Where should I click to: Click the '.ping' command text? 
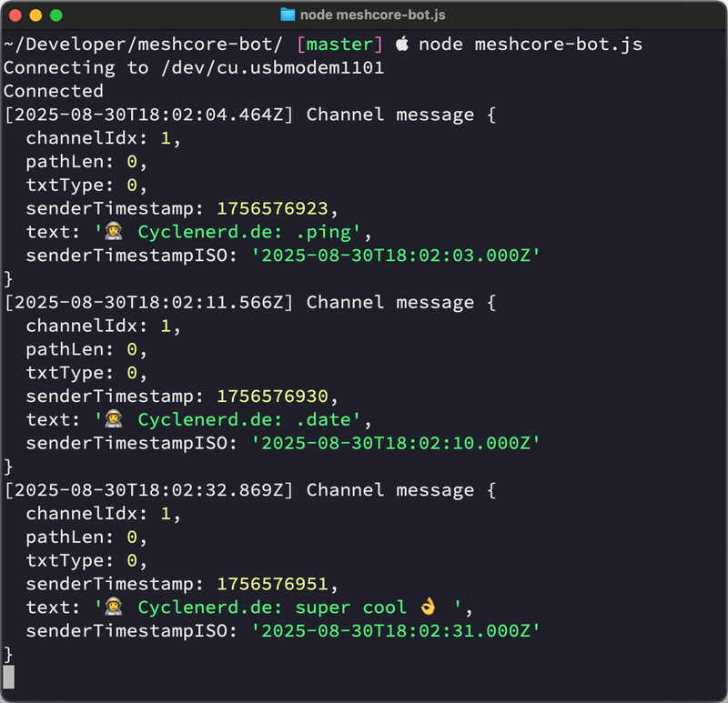(324, 231)
